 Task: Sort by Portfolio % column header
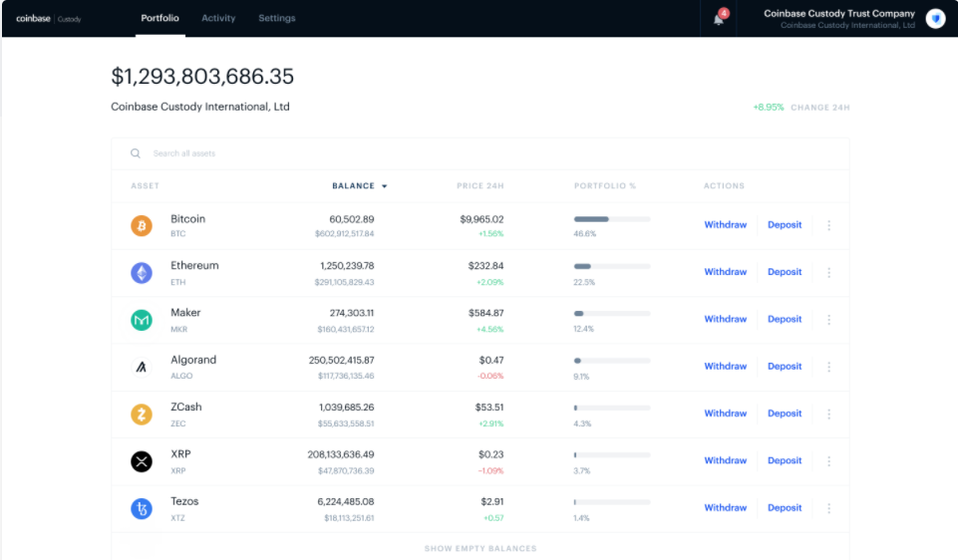[605, 185]
